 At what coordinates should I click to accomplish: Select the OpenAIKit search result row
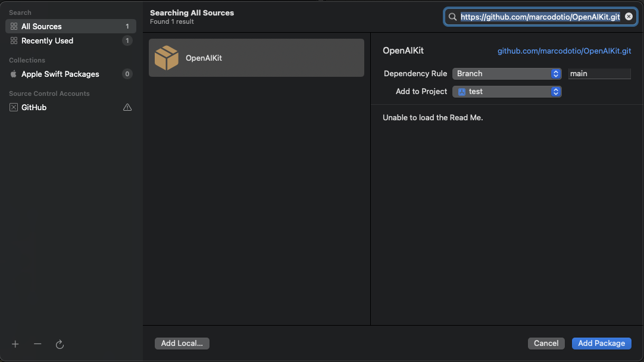257,58
